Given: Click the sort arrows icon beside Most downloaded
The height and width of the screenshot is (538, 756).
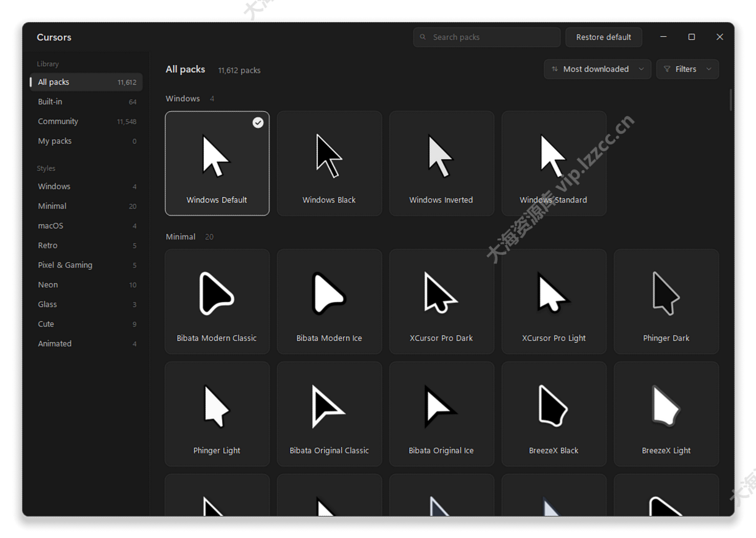Looking at the screenshot, I should coord(555,69).
